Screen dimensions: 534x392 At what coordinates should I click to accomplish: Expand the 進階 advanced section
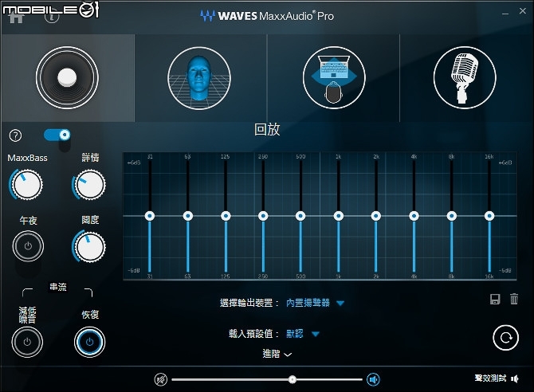click(x=277, y=354)
